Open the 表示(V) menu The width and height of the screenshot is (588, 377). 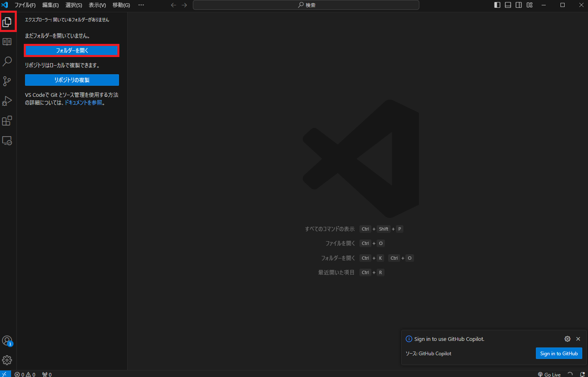(x=97, y=5)
